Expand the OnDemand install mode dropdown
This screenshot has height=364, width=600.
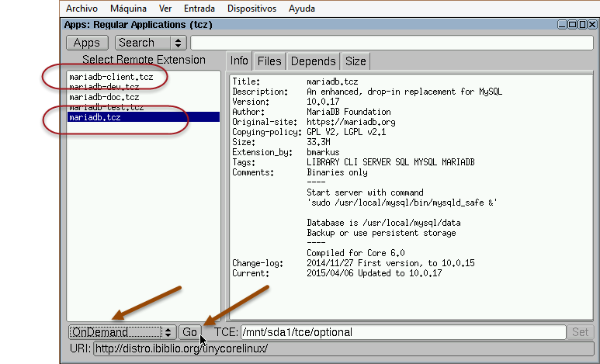(x=121, y=332)
